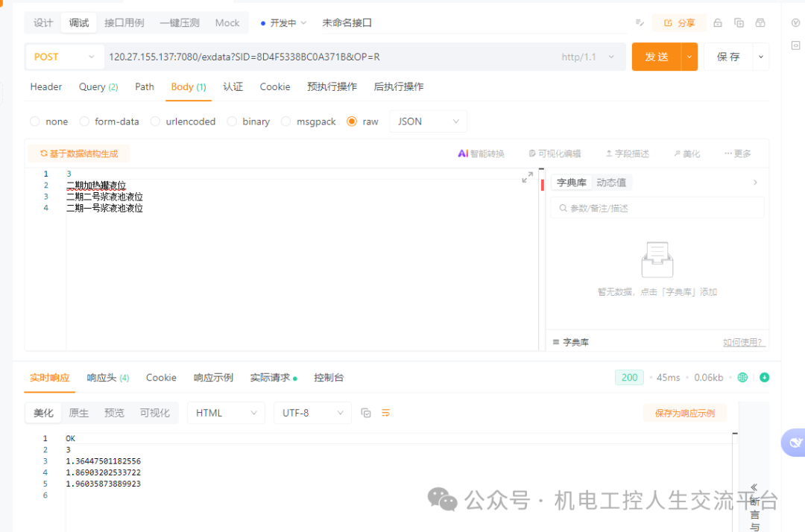805x532 pixels.
Task: Open 更多 options in editor toolbar
Action: click(738, 153)
